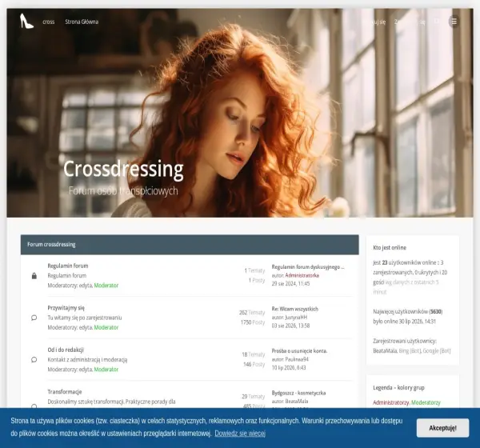Image resolution: width=480 pixels, height=448 pixels.
Task: Click the speech bubble icon beside Przywitajmy się
Action: coord(34,318)
